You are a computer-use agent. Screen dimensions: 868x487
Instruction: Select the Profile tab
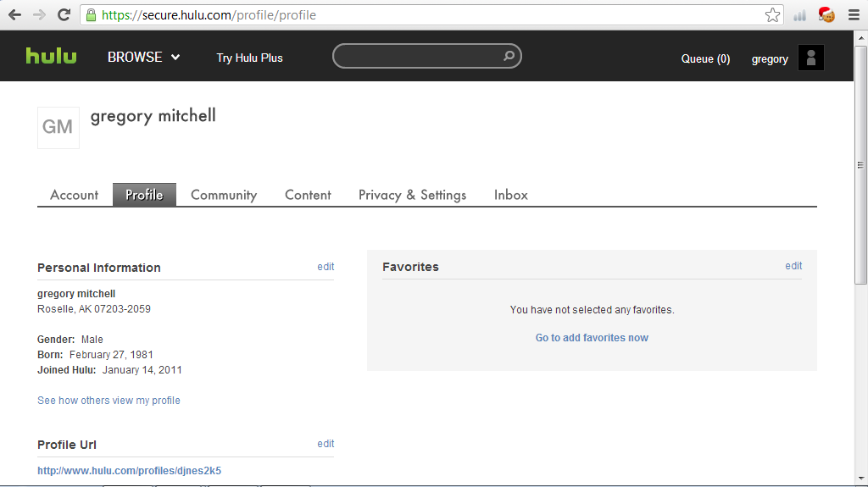tap(144, 195)
